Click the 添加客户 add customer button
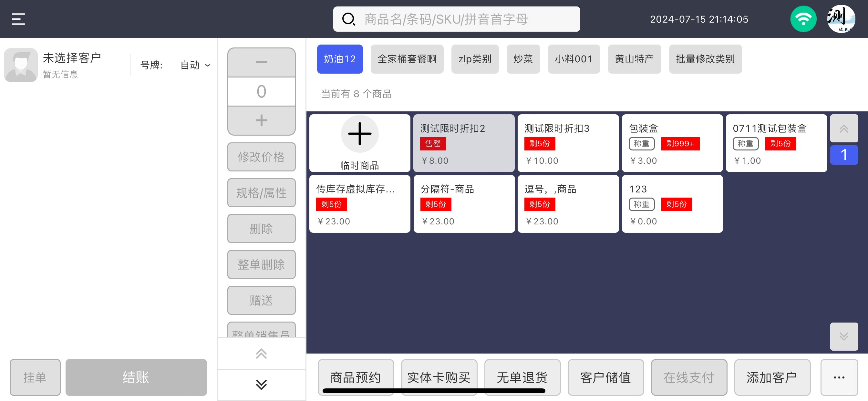The image size is (868, 401). [772, 377]
